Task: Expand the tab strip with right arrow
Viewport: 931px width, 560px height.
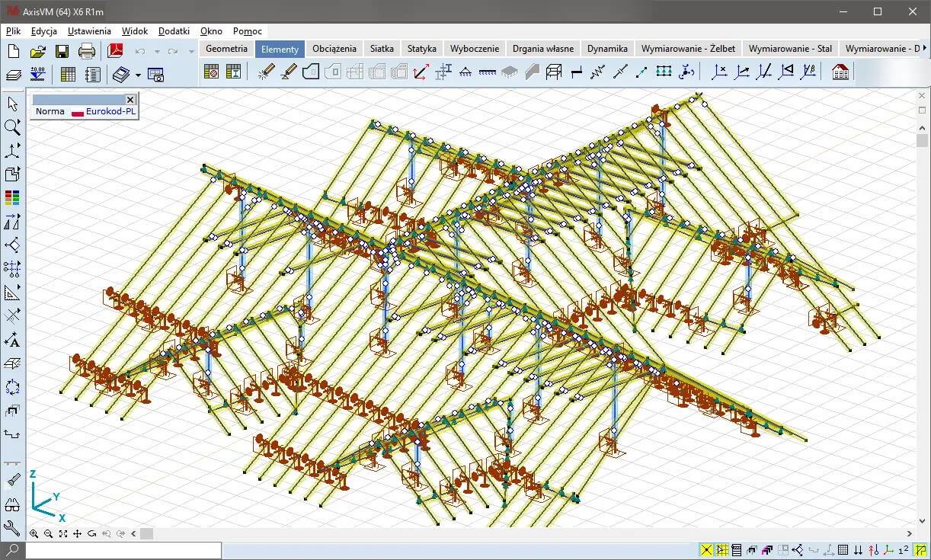Action: [925, 48]
